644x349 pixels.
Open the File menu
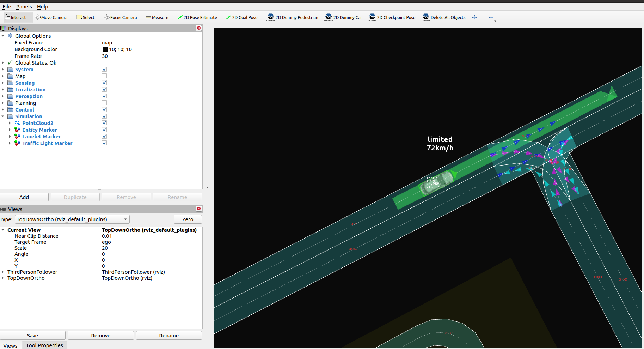(x=6, y=6)
